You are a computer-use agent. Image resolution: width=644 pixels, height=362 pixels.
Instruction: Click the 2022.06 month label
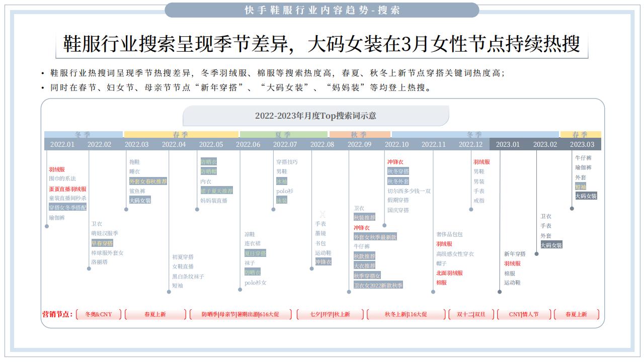[x=248, y=144]
